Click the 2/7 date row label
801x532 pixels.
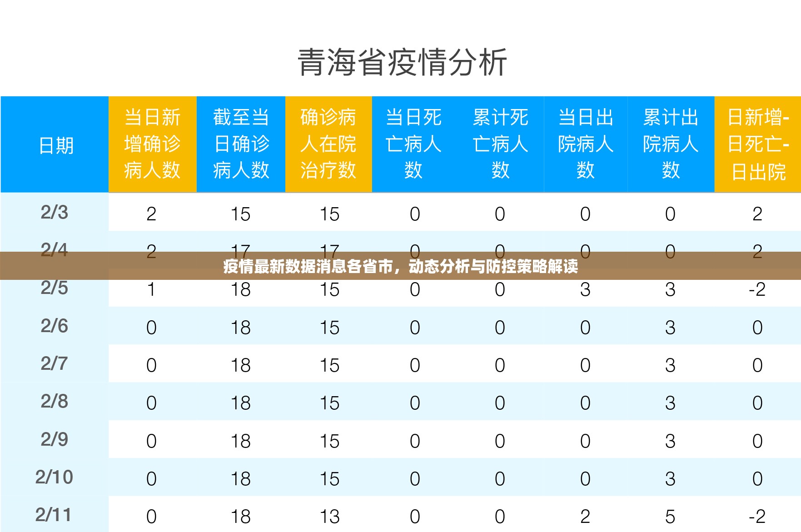coord(55,363)
